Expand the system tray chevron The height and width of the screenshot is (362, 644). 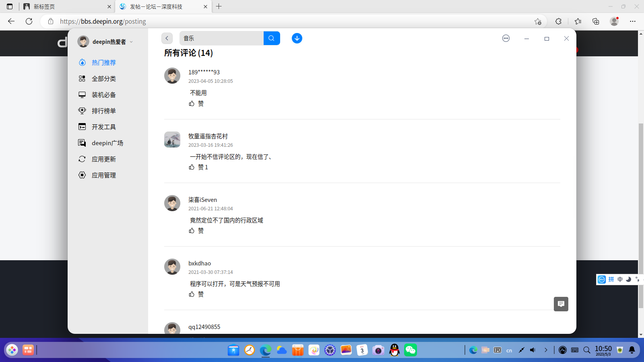[546, 350]
